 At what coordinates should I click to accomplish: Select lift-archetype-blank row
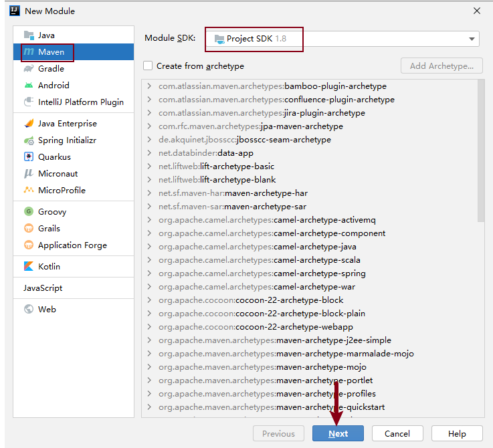point(310,179)
